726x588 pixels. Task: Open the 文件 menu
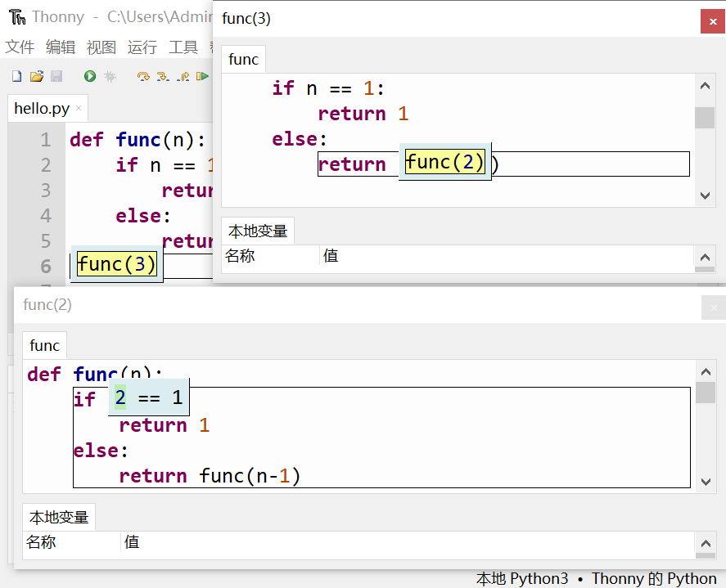click(20, 47)
